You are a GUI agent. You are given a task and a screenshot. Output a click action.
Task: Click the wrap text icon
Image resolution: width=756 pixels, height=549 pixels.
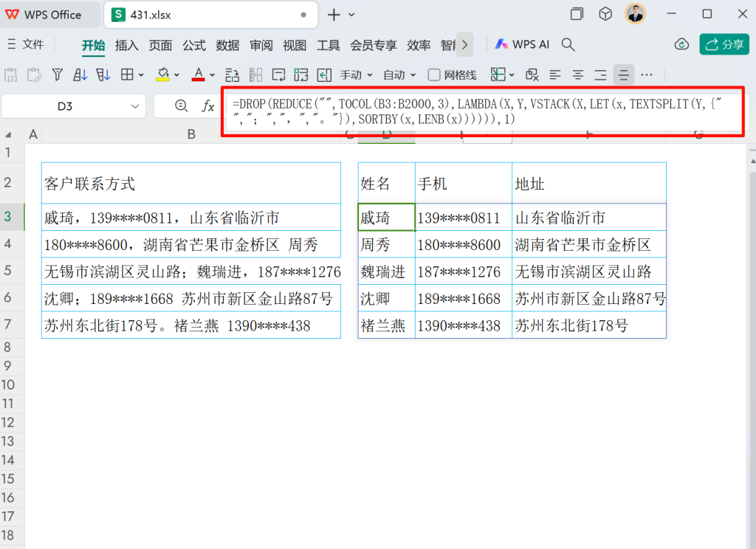278,75
